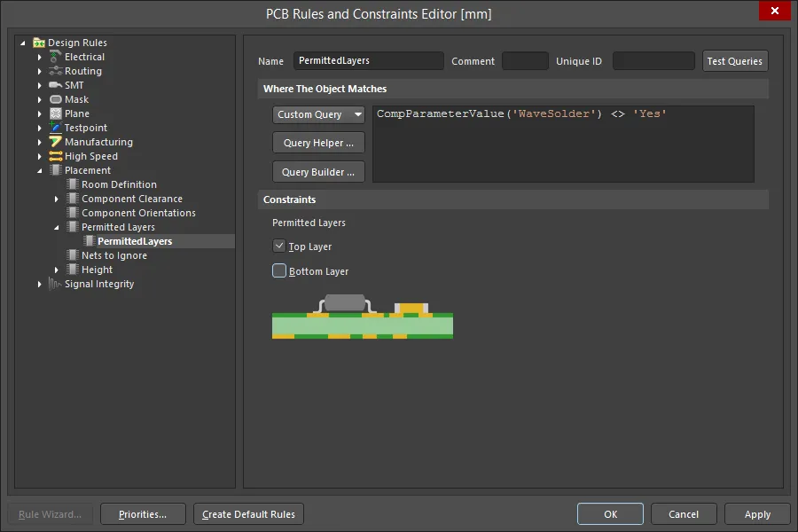This screenshot has width=798, height=532.
Task: Uncheck the Top Layer checkbox
Action: pos(279,246)
